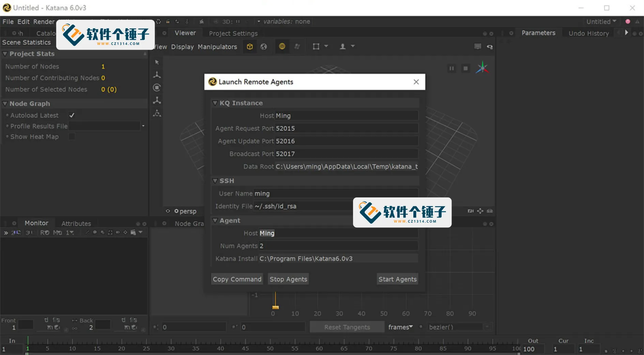
Task: Click the double chevron icon in Monitor toolbar
Action: [6, 233]
